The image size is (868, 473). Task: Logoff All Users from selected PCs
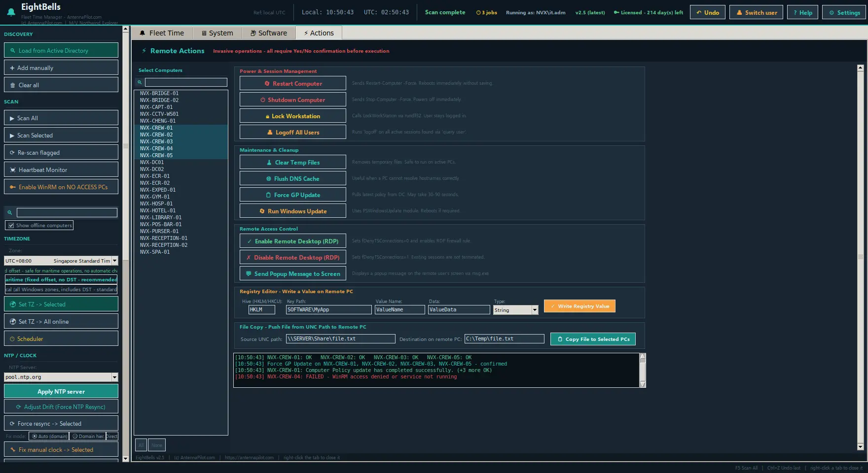293,132
